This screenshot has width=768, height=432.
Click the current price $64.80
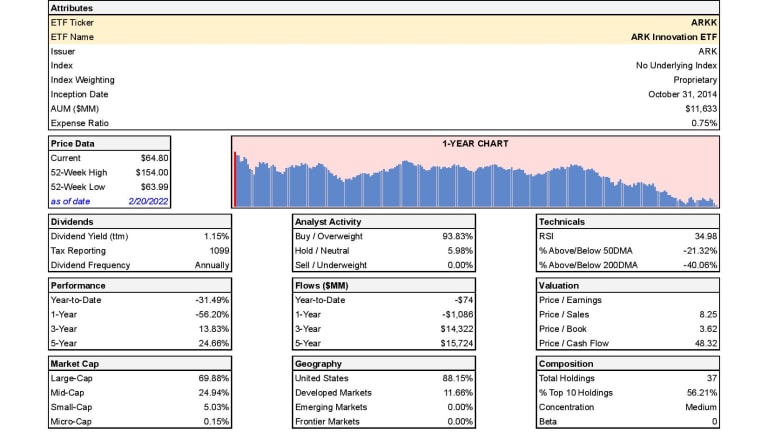click(154, 158)
